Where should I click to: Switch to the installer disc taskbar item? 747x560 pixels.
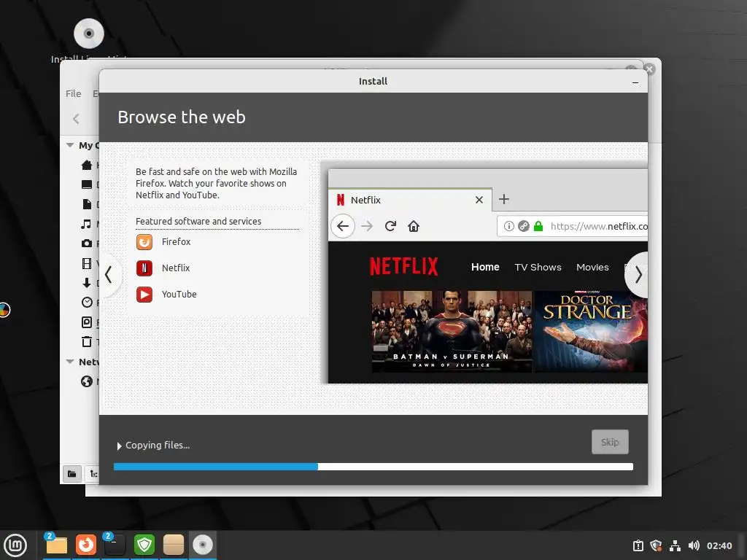pos(203,545)
